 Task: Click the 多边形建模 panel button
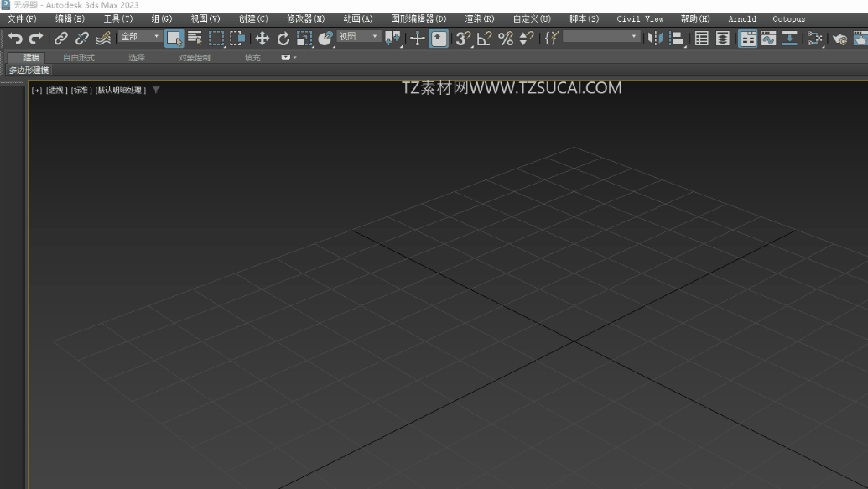[x=29, y=70]
